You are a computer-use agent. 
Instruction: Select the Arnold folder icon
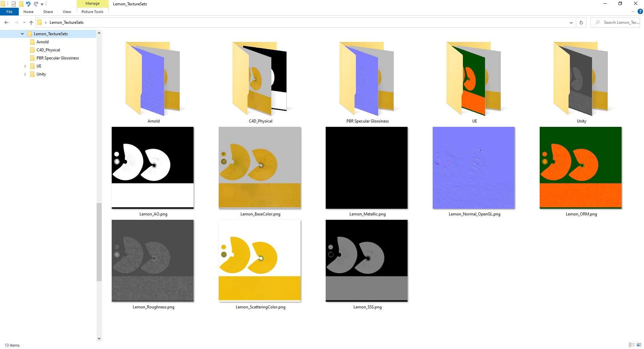[153, 79]
